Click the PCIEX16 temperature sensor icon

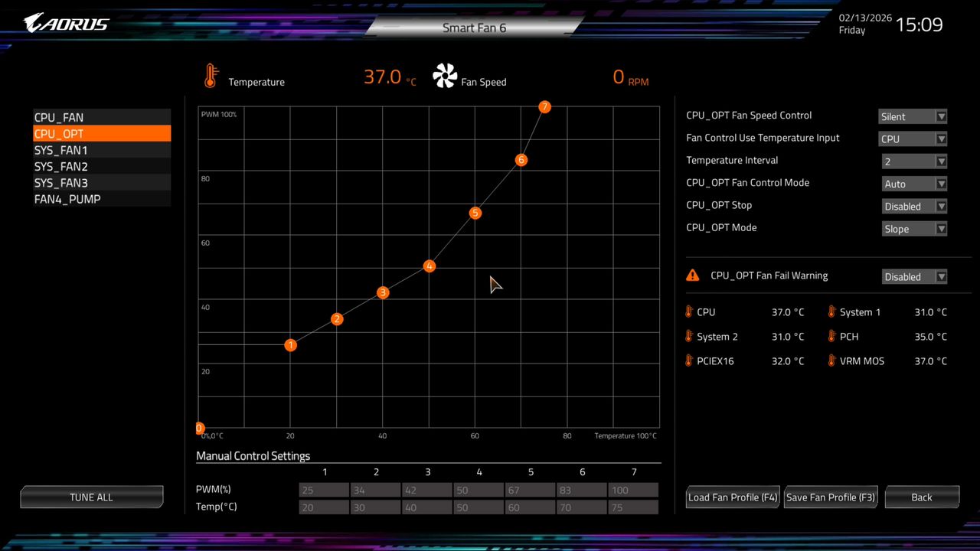click(x=689, y=360)
